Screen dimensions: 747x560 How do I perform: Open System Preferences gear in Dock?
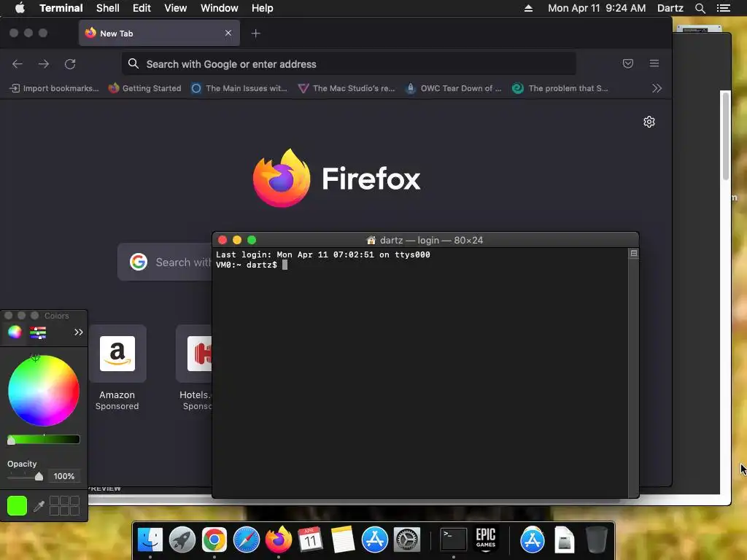coord(406,540)
